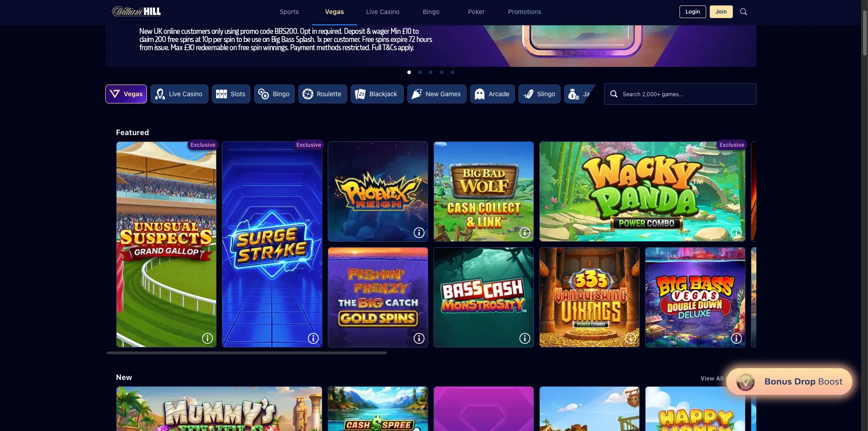Click the William Hill logo
Viewport: 868px width, 431px height.
pyautogui.click(x=136, y=11)
